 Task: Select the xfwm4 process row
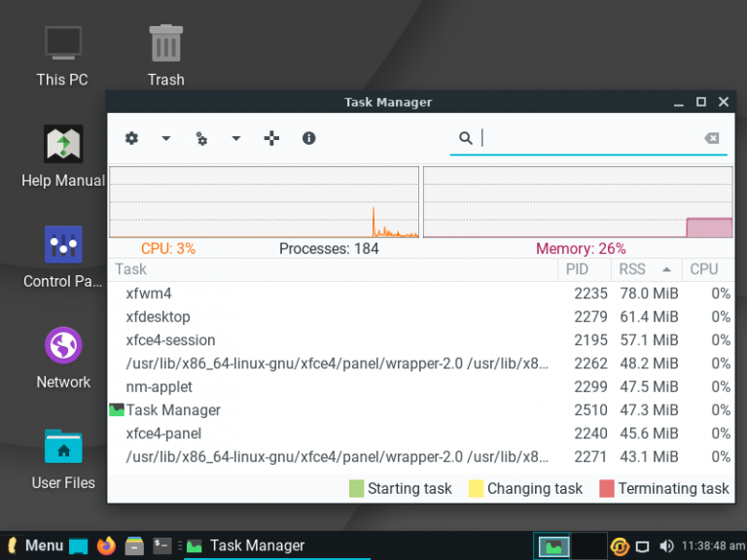click(x=420, y=294)
